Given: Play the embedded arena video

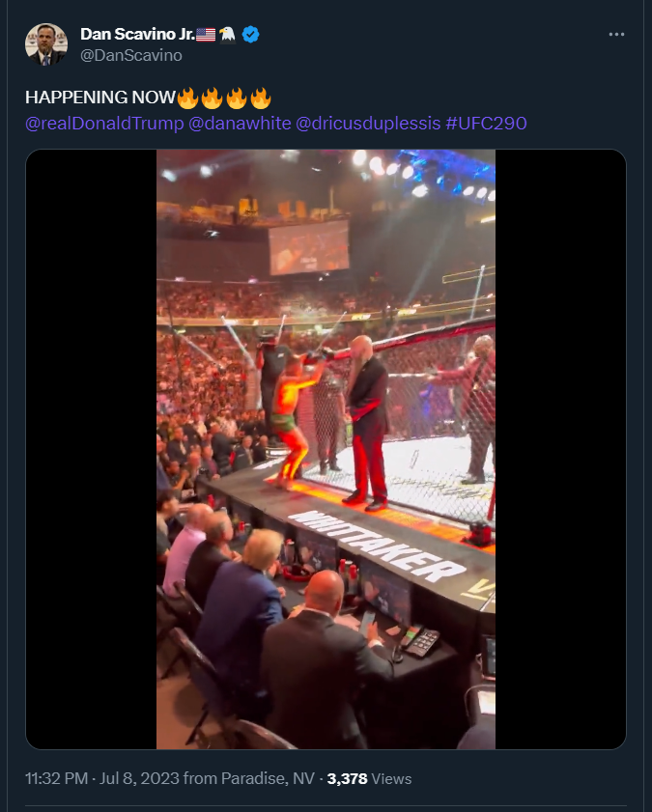Looking at the screenshot, I should pos(326,449).
